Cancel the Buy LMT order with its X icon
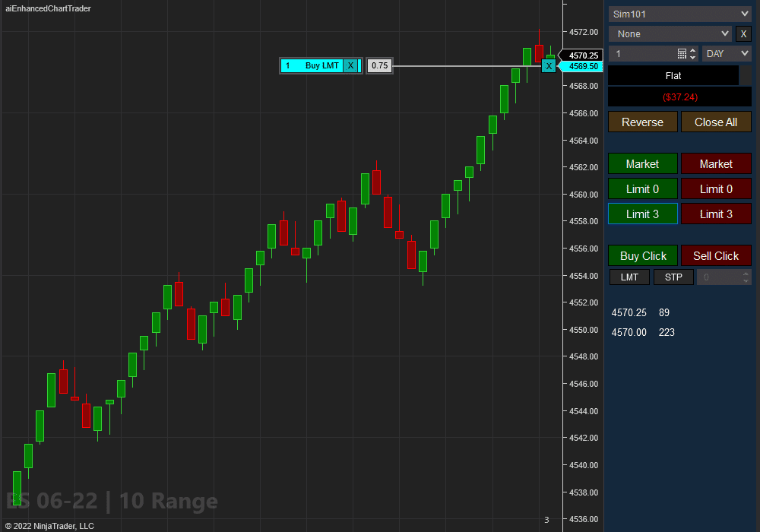Viewport: 760px width, 532px height. pyautogui.click(x=350, y=65)
